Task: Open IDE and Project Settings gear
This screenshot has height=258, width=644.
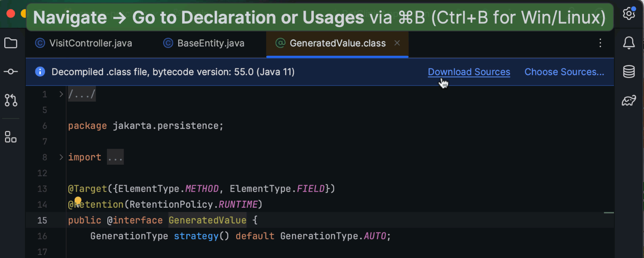Action: tap(629, 13)
